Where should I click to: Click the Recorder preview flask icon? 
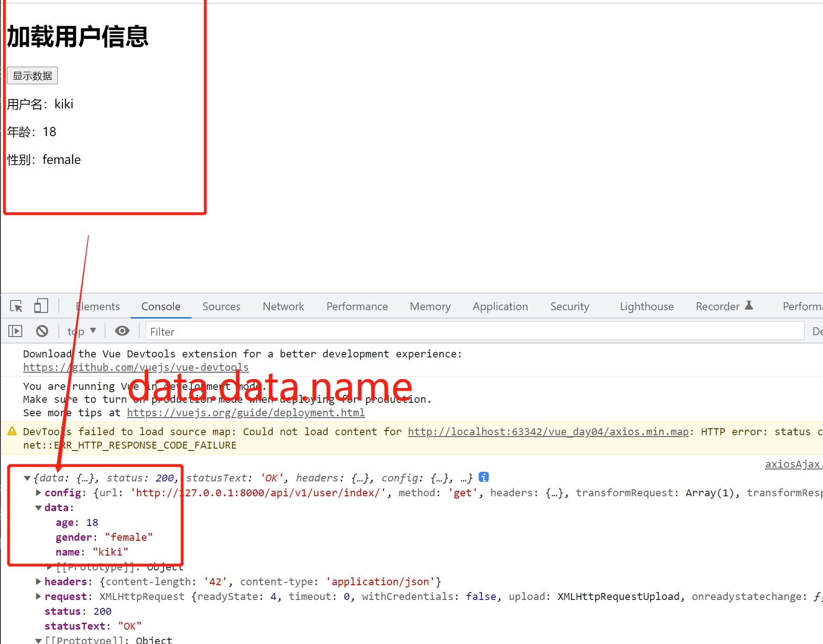(749, 306)
